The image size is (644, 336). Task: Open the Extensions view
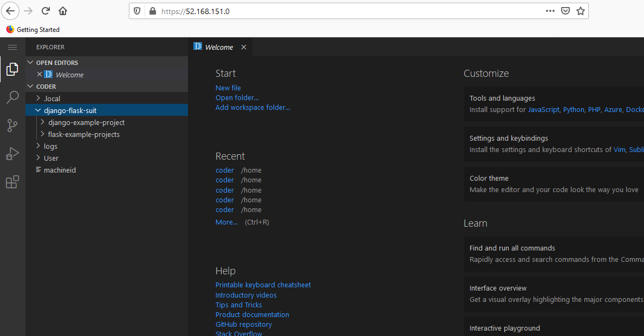12,182
